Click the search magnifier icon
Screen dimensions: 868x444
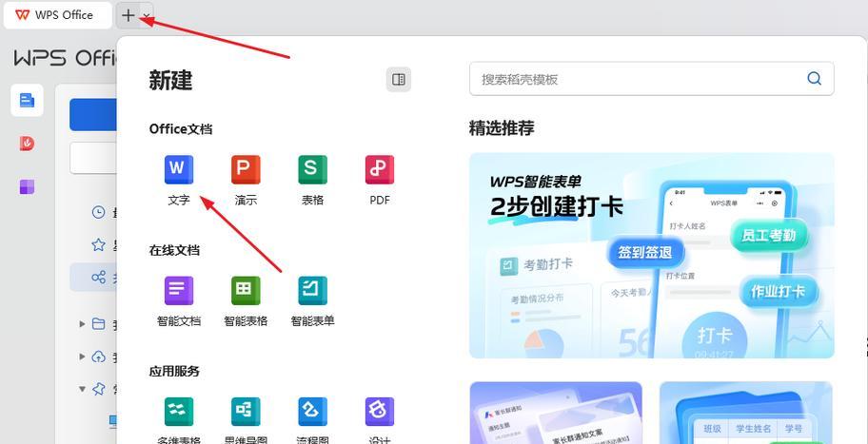(815, 79)
